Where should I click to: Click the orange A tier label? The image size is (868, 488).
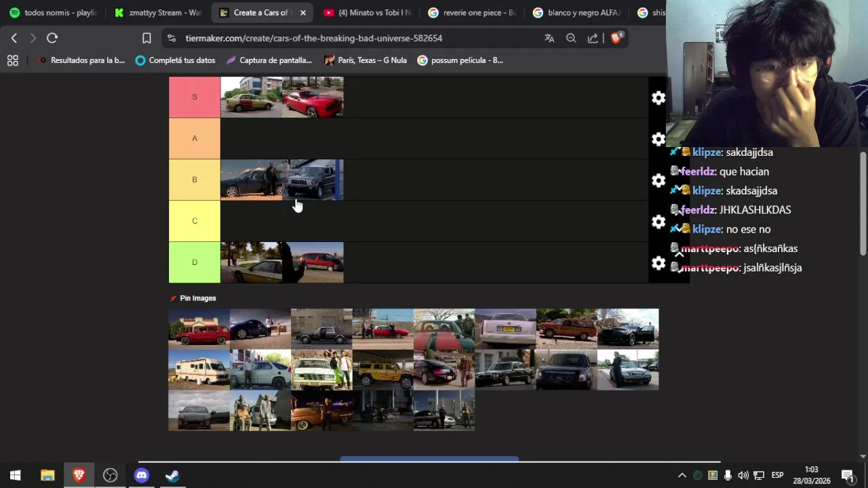(195, 138)
